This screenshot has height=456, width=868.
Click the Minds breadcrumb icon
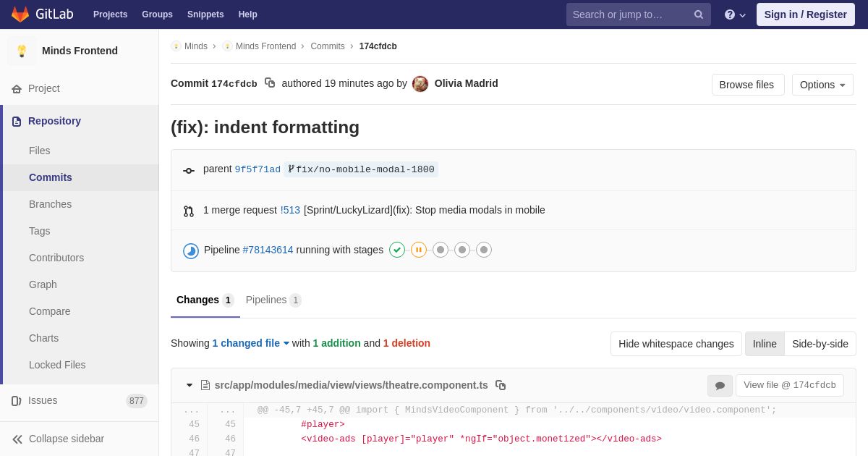[x=176, y=46]
